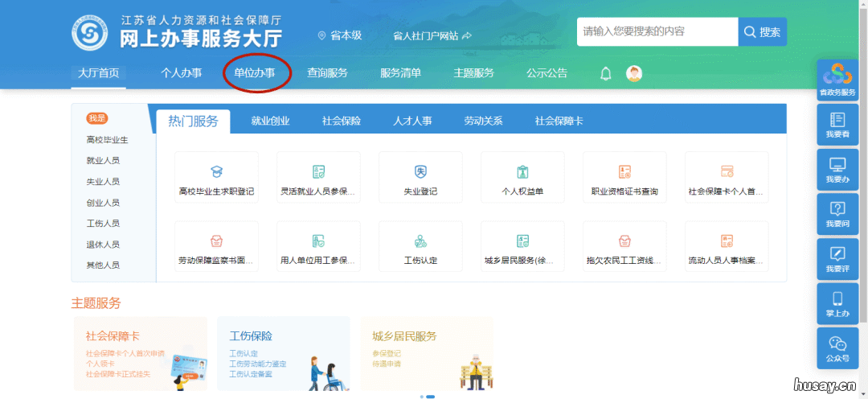Viewport: 868px width, 399px height.
Task: Click the active carousel pagination dash
Action: 430,397
